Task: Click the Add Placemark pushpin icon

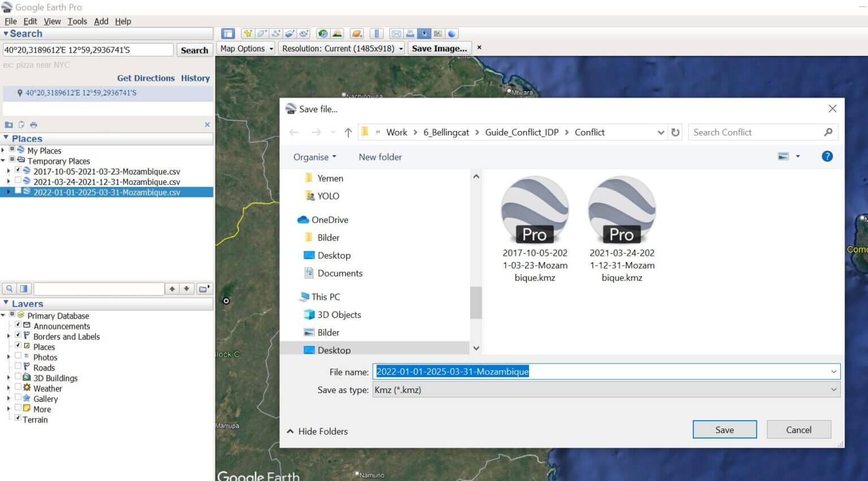Action: coord(248,34)
